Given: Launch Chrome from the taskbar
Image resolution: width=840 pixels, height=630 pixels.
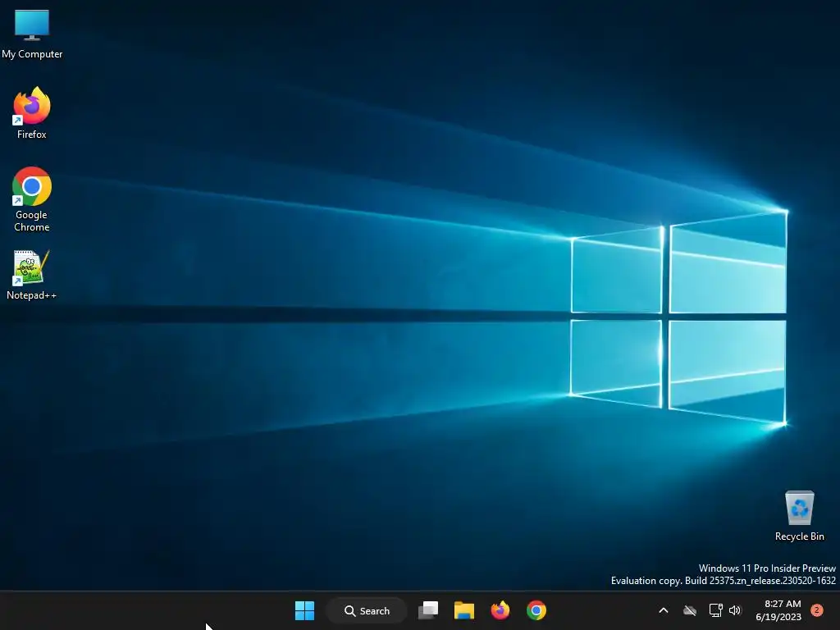Looking at the screenshot, I should (x=536, y=610).
